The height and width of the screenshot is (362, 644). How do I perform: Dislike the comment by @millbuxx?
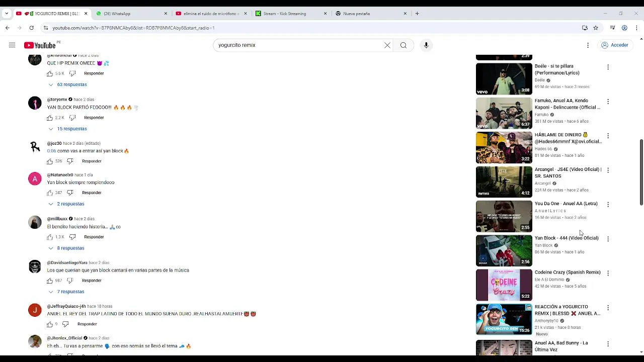tap(72, 237)
